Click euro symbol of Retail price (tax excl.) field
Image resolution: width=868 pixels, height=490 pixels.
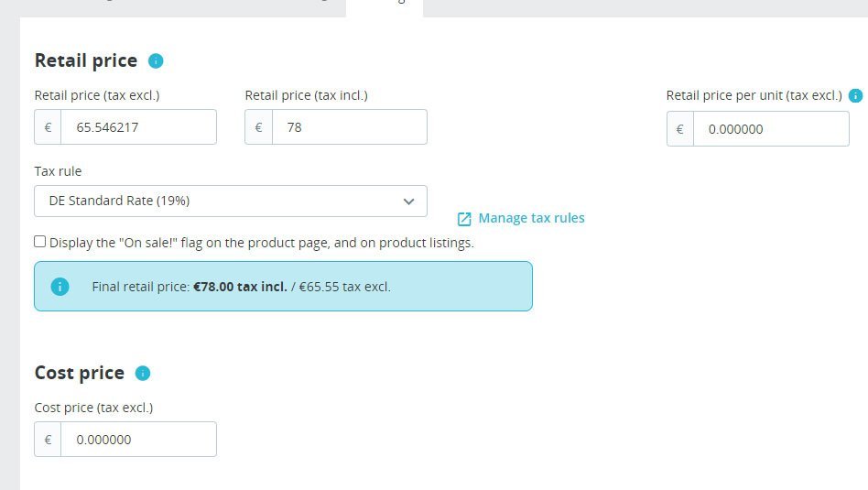click(49, 127)
